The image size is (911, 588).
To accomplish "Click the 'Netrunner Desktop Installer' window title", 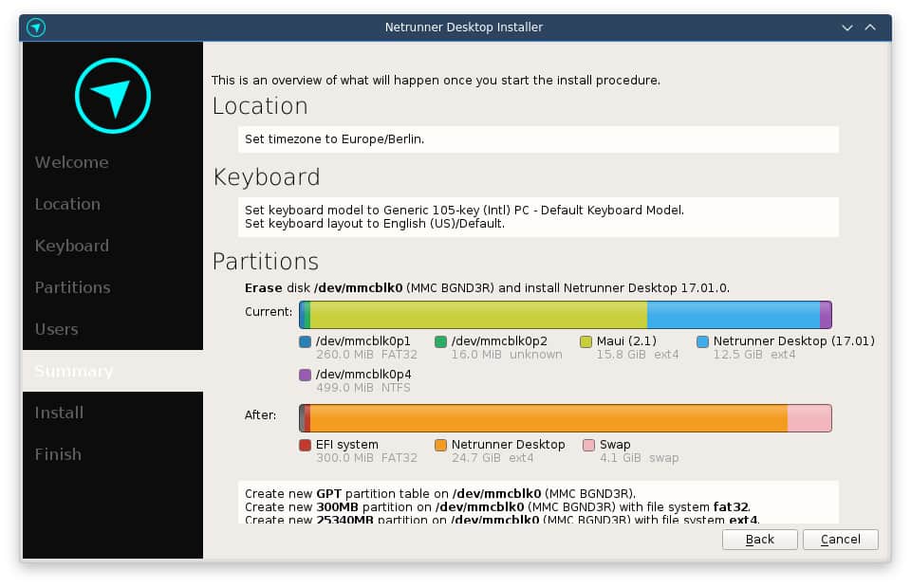I will point(464,28).
